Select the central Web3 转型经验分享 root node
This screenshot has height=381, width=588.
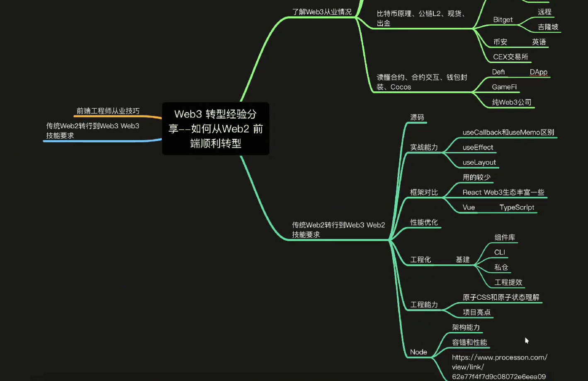pyautogui.click(x=215, y=129)
